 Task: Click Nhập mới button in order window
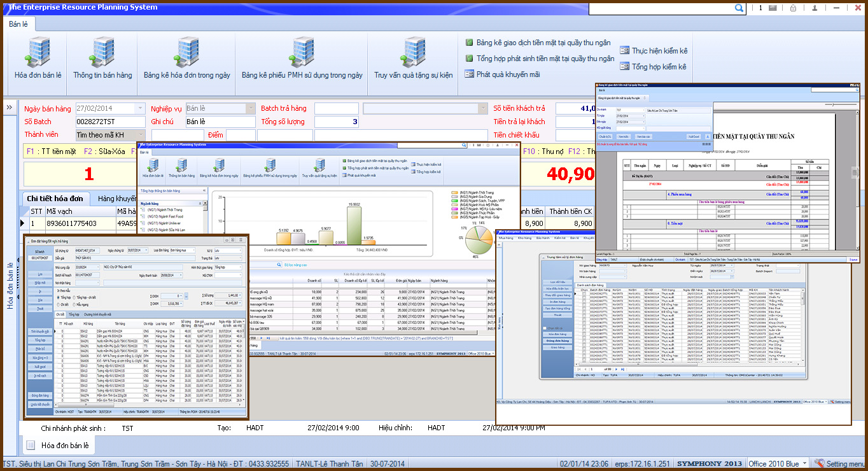40,283
